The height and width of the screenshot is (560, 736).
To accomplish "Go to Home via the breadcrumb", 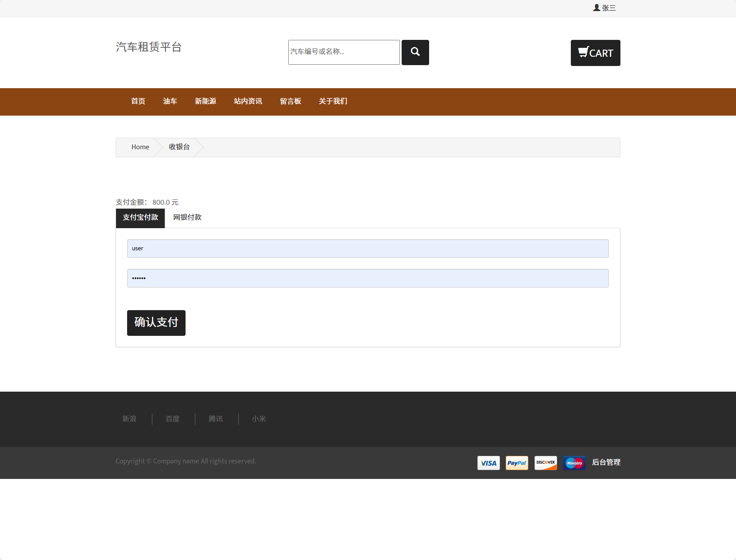I will [x=140, y=147].
